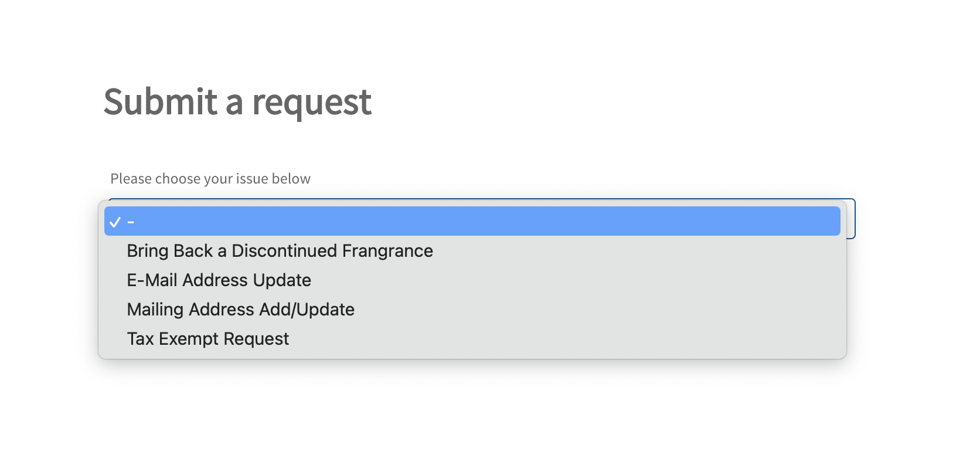
Task: Click the issue dropdown field's right edge
Action: coord(850,219)
